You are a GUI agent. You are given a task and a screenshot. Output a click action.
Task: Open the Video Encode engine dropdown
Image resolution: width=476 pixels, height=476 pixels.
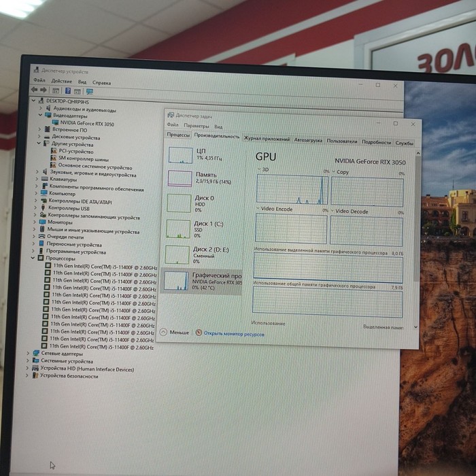[258, 208]
